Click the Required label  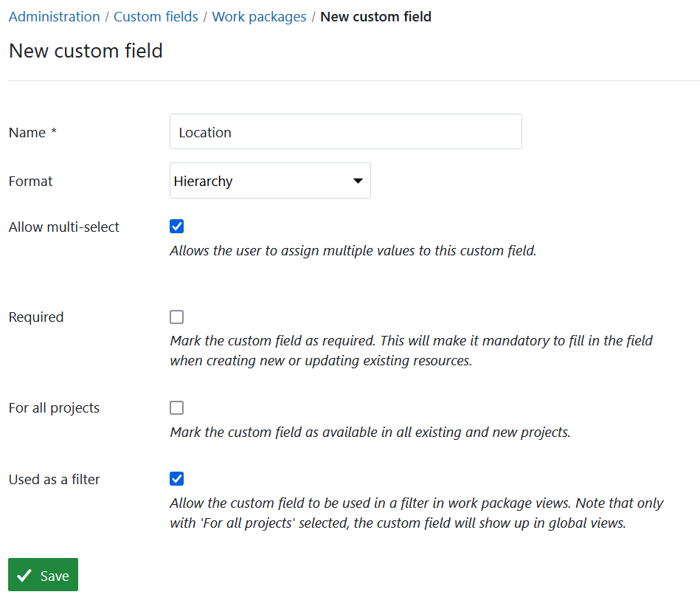(36, 317)
